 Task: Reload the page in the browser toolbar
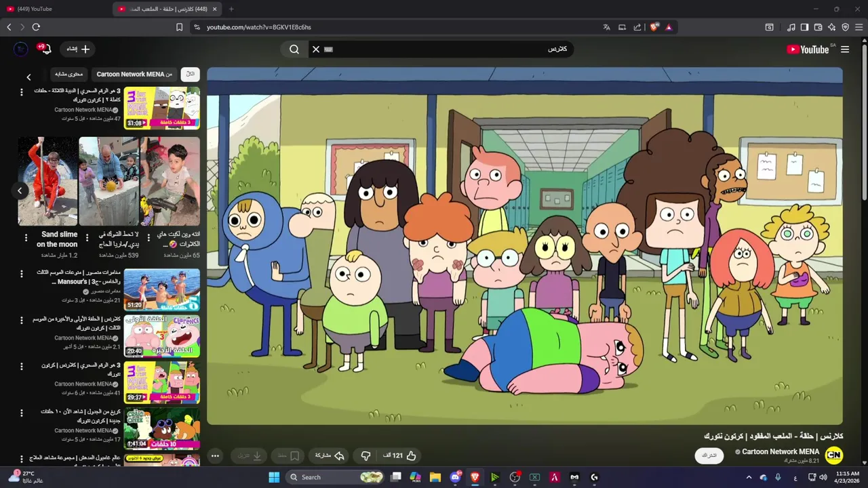(x=36, y=27)
